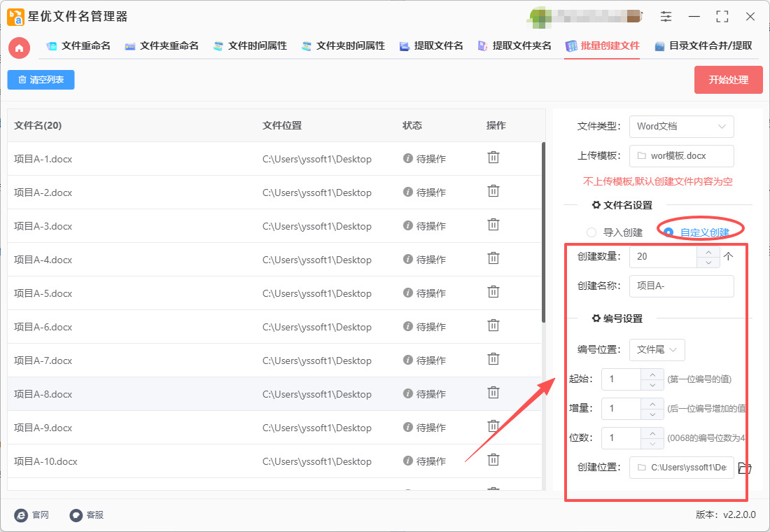Open the 文件夹时间属性 tab

pos(343,46)
